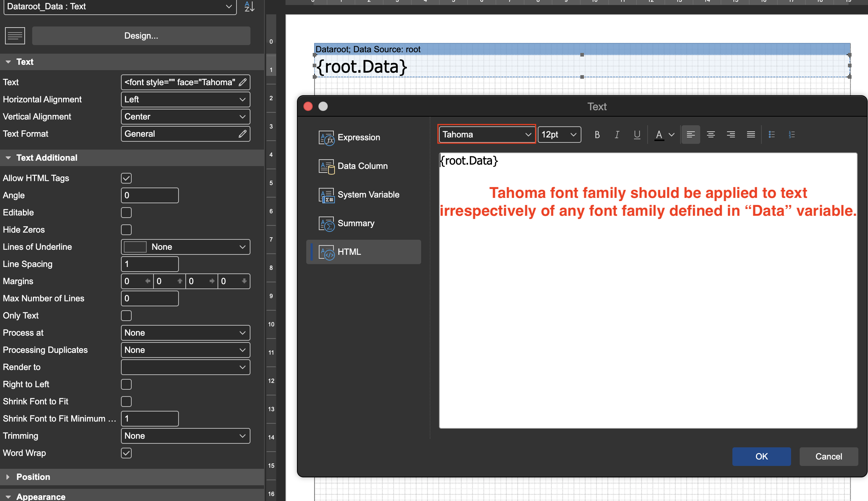
Task: Click the Design... button
Action: tap(141, 36)
